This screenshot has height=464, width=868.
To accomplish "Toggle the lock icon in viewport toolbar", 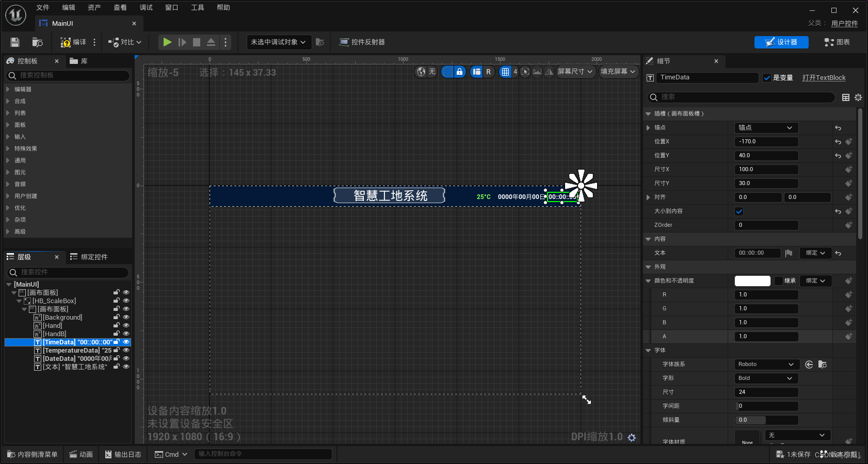I will [x=459, y=72].
